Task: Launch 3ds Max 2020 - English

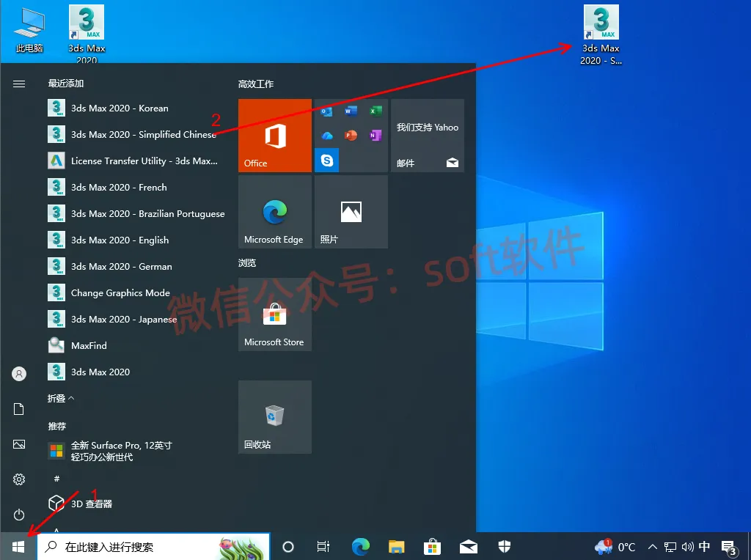Action: pyautogui.click(x=136, y=240)
